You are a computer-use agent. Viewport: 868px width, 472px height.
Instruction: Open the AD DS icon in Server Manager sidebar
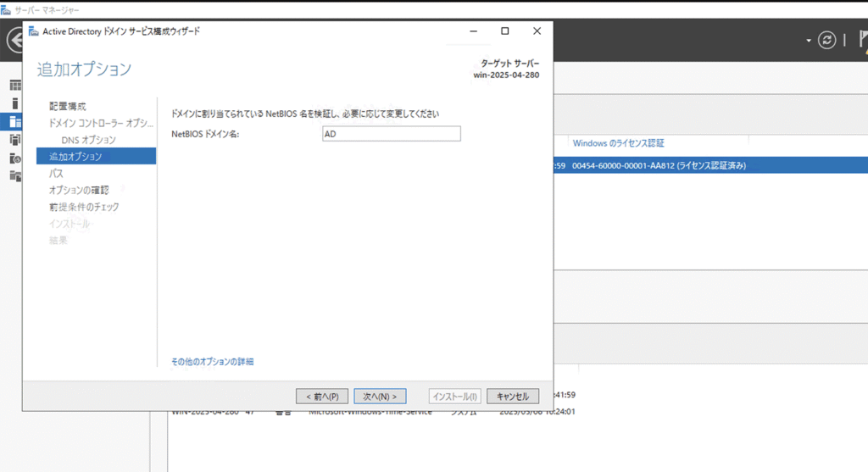(15, 140)
